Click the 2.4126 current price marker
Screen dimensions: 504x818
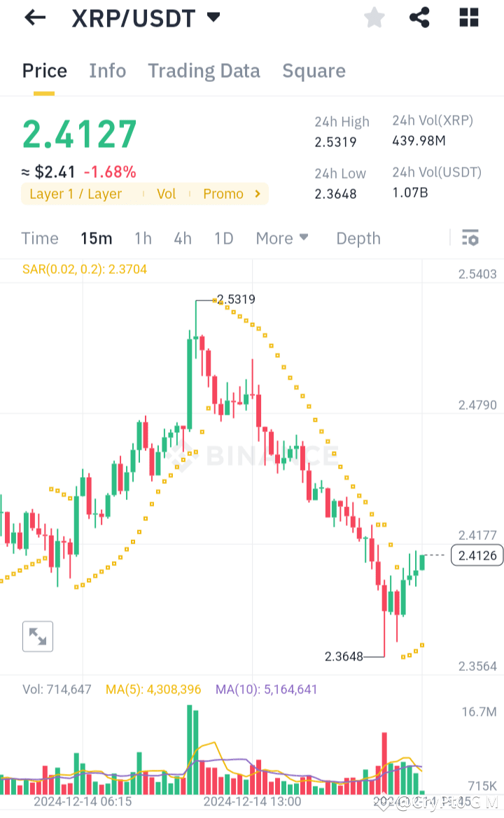477,555
